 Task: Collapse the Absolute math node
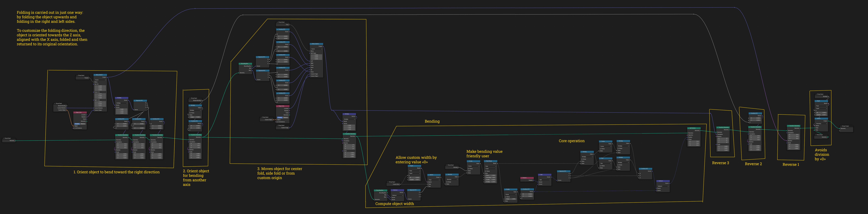(447, 175)
